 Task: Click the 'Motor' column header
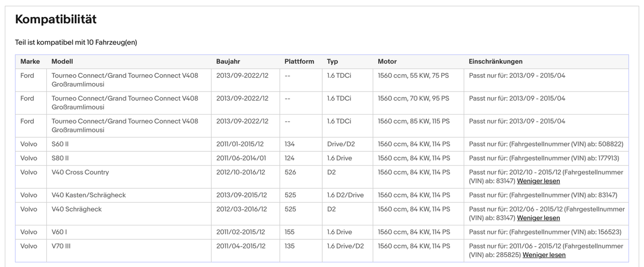387,62
